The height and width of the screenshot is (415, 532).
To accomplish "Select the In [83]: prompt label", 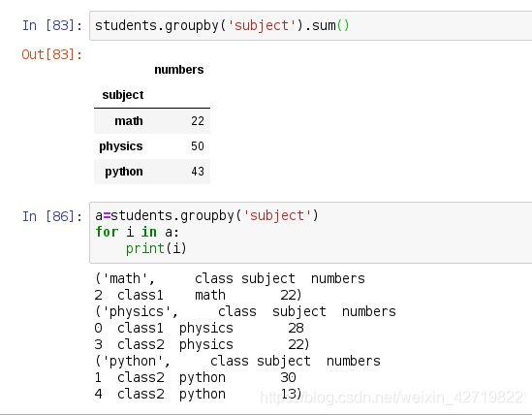I will pyautogui.click(x=52, y=25).
